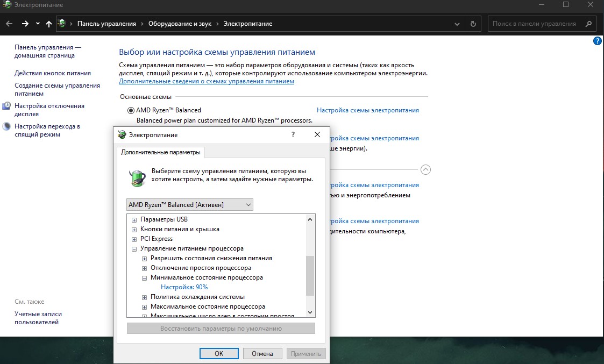The image size is (604, 364).
Task: Click the OK button
Action: click(219, 354)
